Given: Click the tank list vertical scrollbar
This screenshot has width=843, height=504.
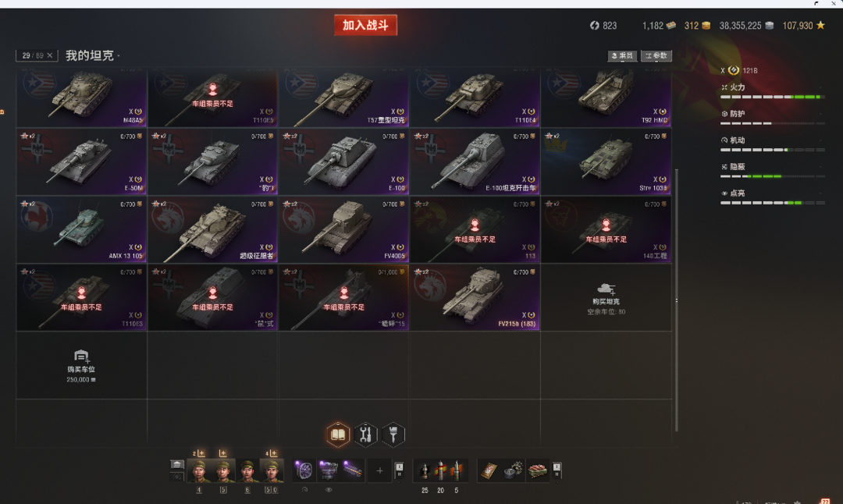Looking at the screenshot, I should point(676,300).
